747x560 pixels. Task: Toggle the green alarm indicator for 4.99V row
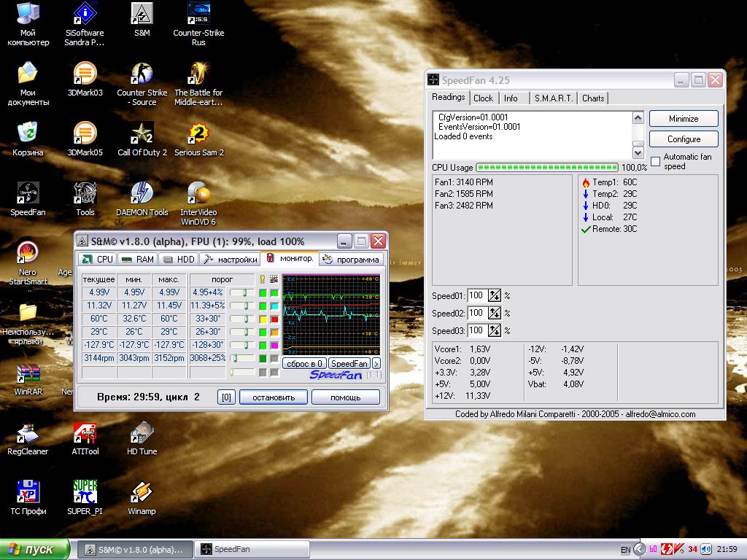click(x=263, y=293)
